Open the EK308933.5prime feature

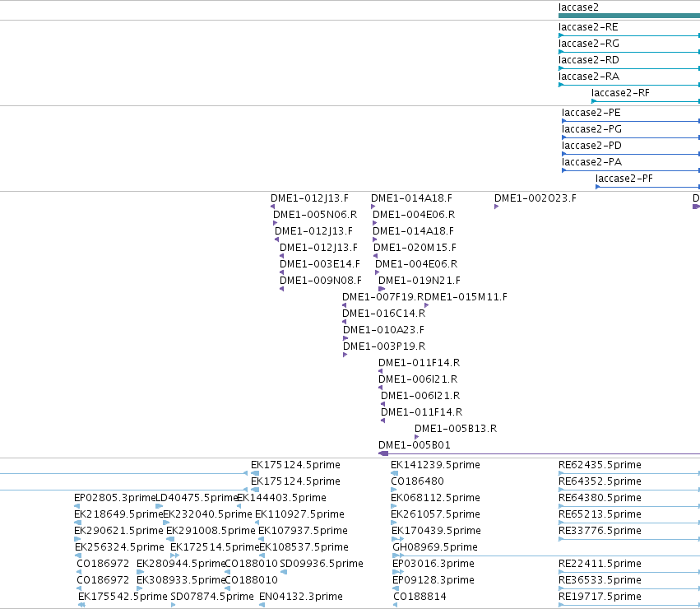pos(181,581)
